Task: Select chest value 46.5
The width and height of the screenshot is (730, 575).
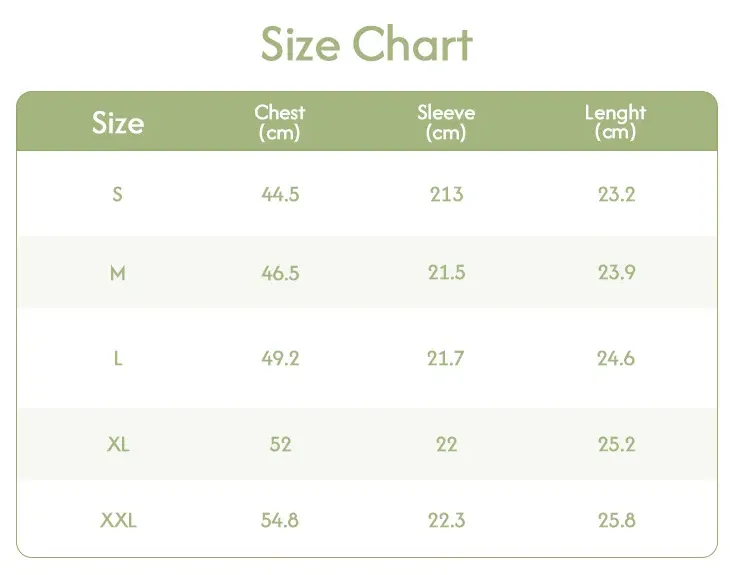Action: pos(280,273)
